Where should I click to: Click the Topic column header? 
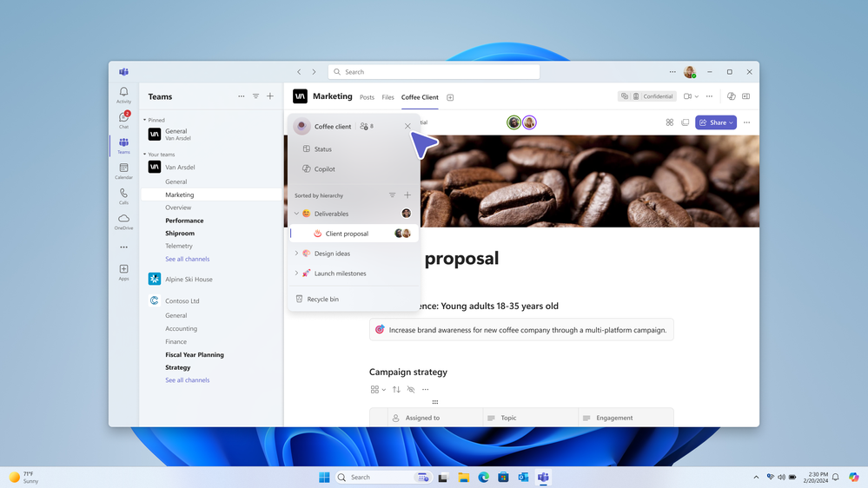(x=530, y=418)
